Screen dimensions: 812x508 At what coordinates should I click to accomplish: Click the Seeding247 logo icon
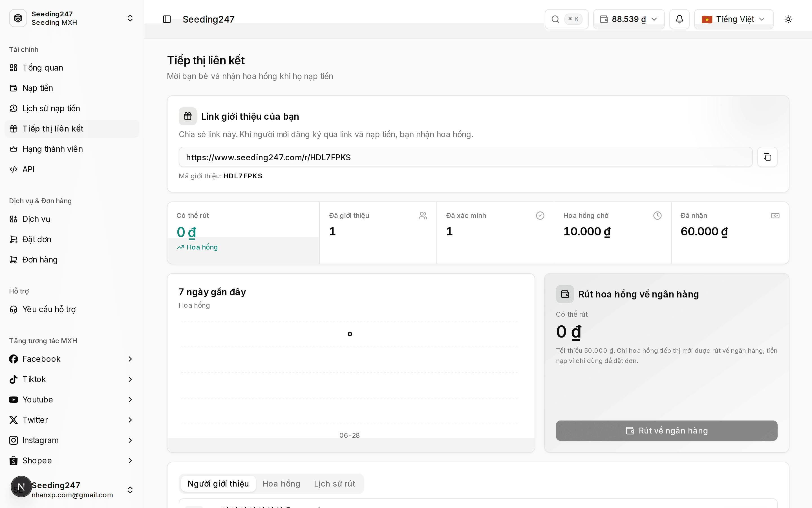pos(18,18)
